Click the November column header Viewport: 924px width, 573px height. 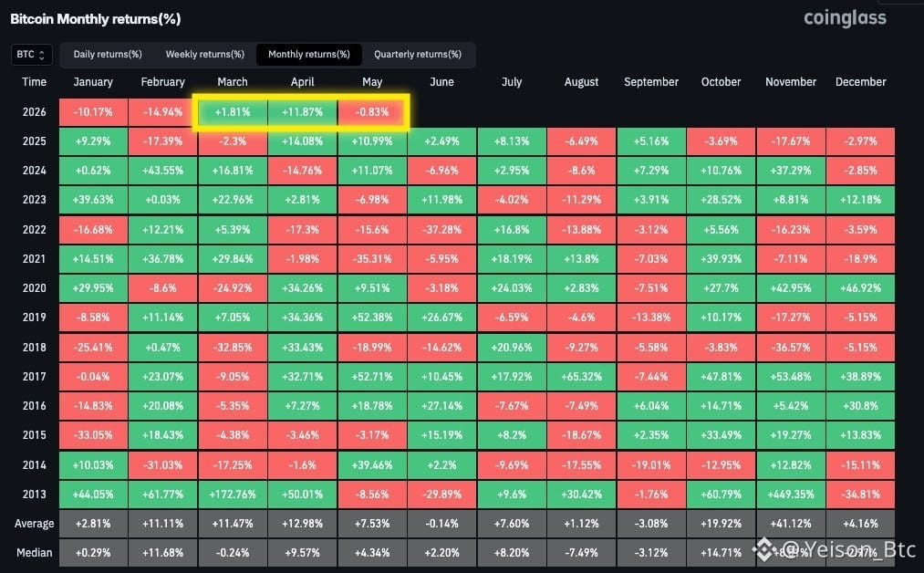pos(791,82)
